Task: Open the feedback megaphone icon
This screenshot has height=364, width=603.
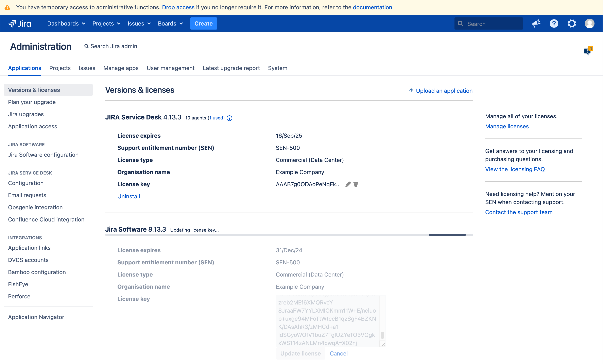Action: tap(536, 24)
